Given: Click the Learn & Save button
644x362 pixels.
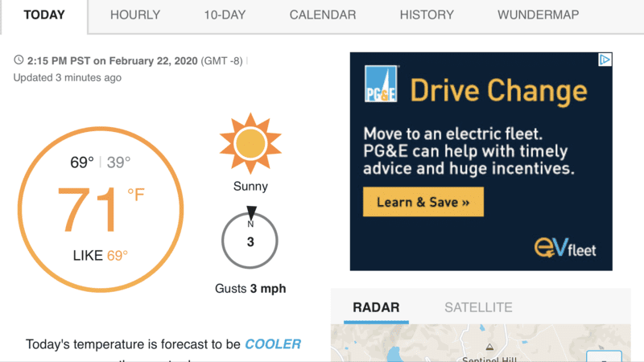Looking at the screenshot, I should click(x=423, y=202).
